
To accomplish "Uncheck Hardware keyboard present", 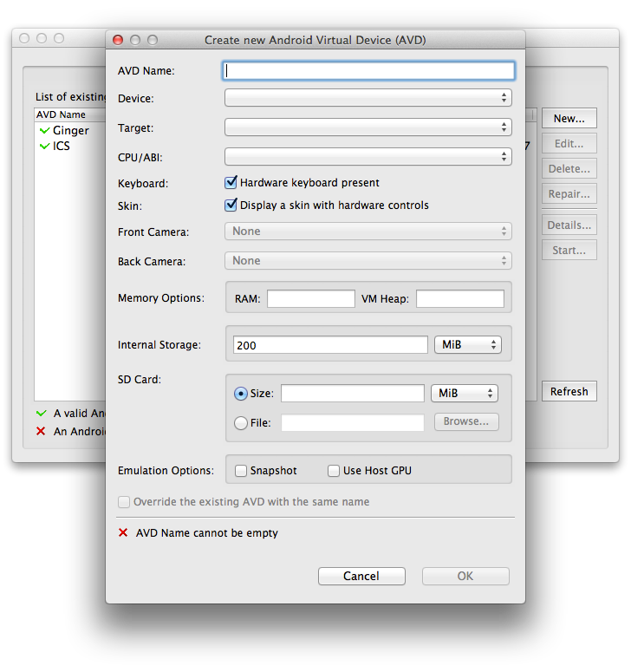I will point(231,183).
